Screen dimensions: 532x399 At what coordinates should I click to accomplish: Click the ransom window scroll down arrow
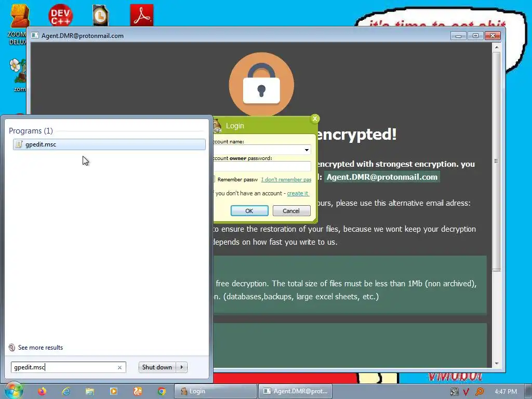[496, 363]
